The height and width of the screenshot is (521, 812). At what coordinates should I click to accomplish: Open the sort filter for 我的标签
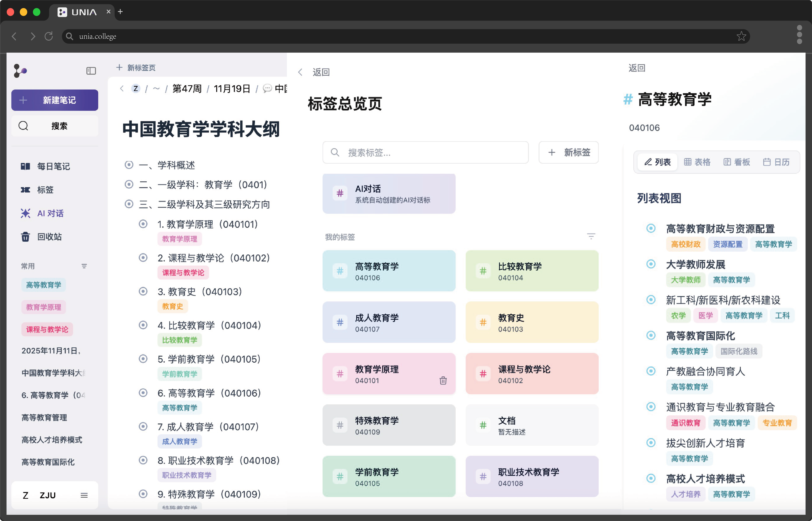[591, 236]
